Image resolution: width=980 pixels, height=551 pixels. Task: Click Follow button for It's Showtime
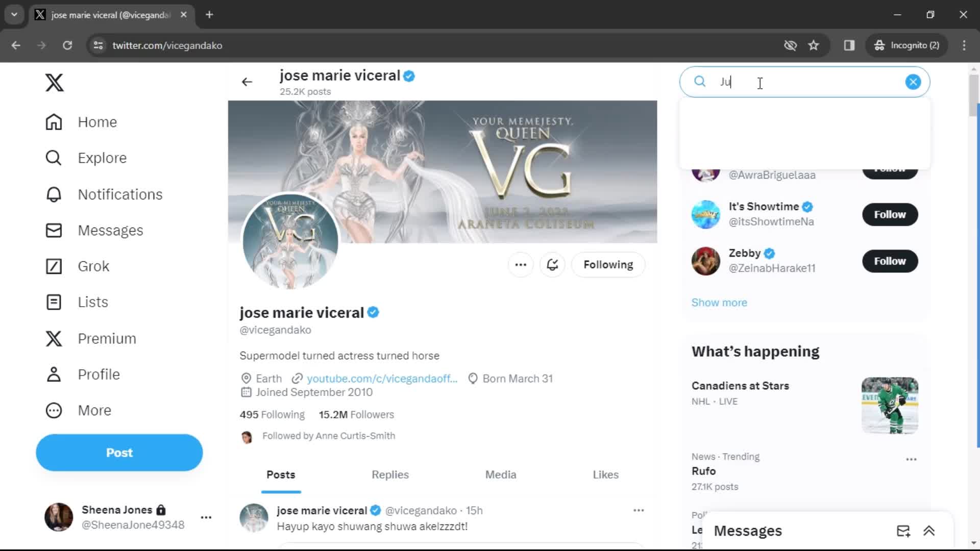[x=890, y=214]
